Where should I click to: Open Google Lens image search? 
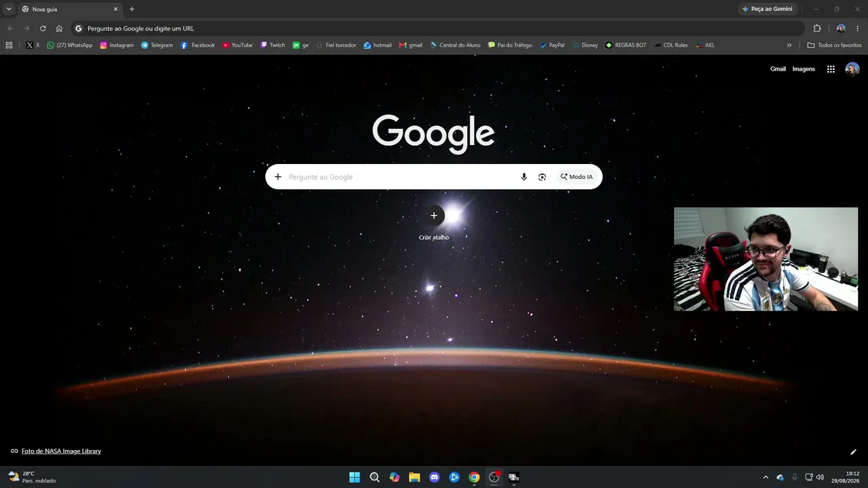542,177
